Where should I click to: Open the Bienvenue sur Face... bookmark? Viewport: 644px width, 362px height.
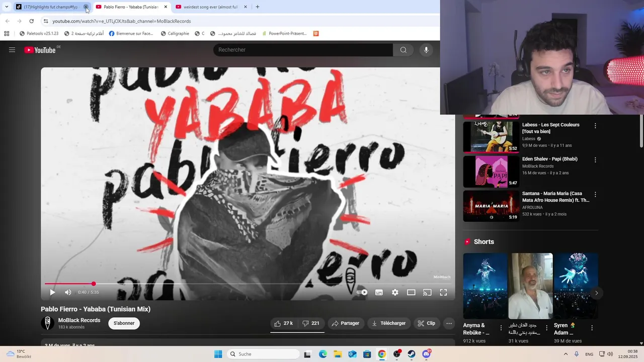131,34
